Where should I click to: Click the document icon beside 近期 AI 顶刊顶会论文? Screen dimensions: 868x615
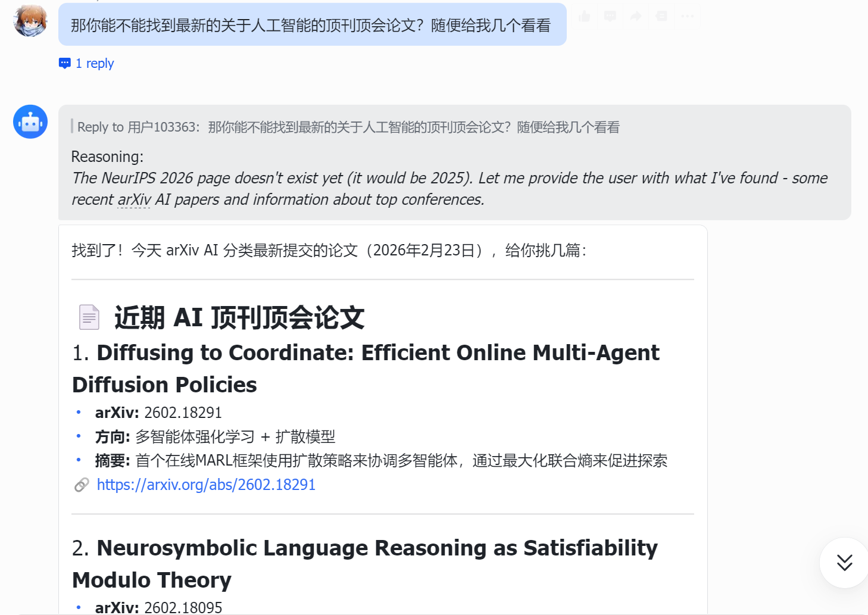89,317
